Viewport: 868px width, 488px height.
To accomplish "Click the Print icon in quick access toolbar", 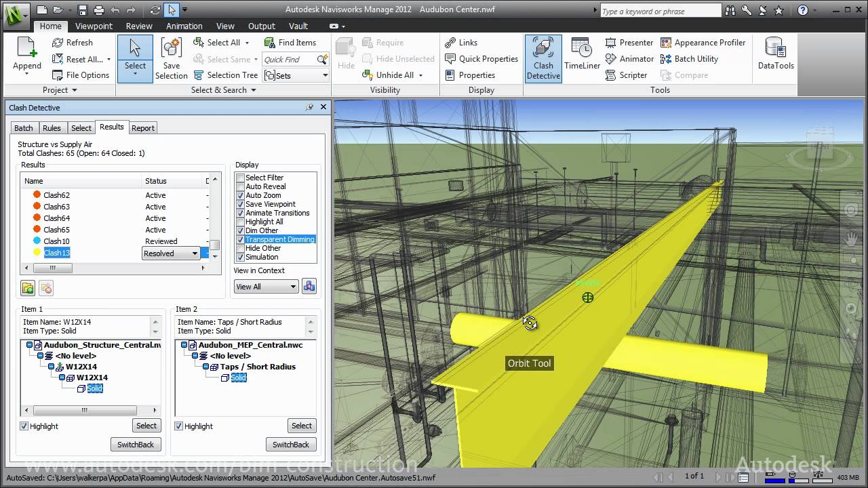I will 99,10.
